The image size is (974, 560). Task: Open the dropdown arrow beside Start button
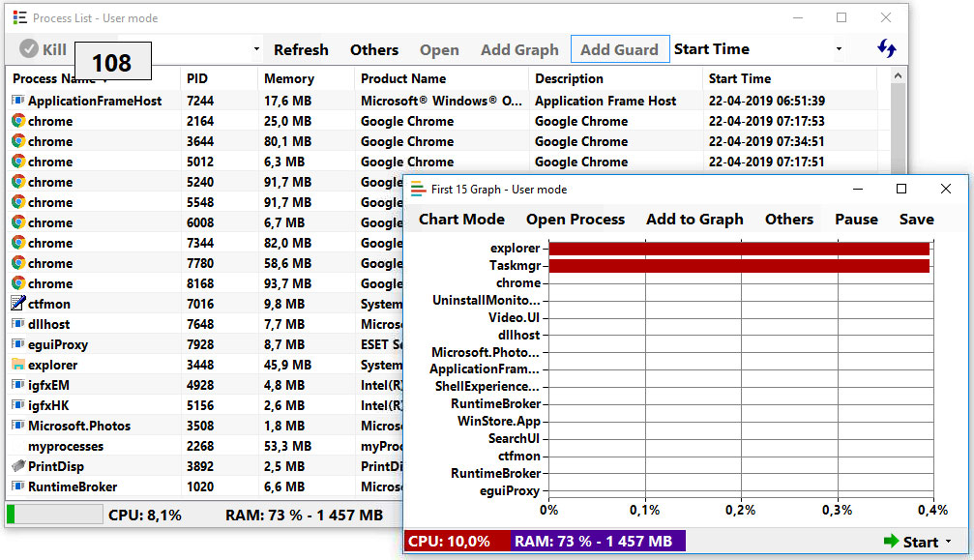(x=949, y=542)
